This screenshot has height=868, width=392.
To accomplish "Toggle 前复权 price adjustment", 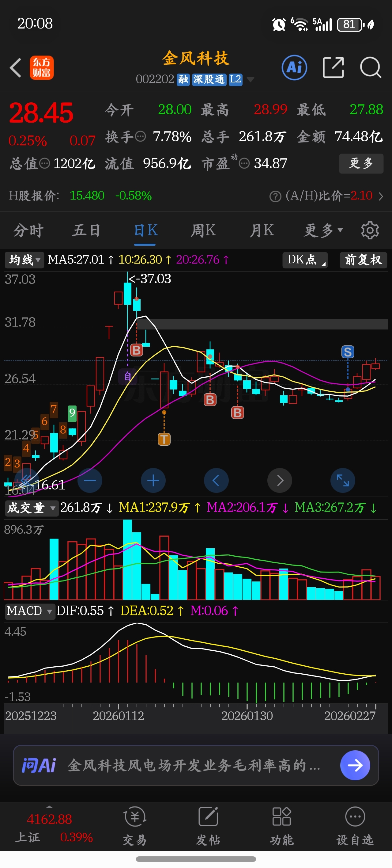I will (x=364, y=260).
